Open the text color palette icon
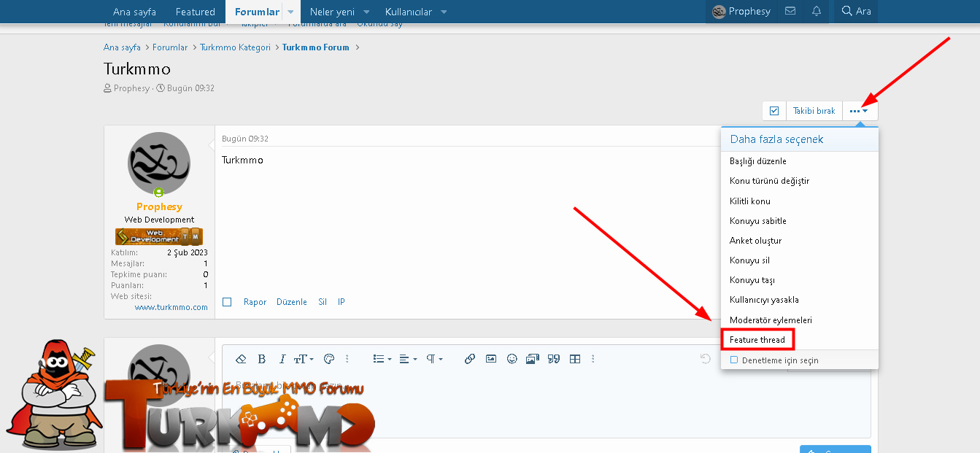980x453 pixels. point(328,359)
